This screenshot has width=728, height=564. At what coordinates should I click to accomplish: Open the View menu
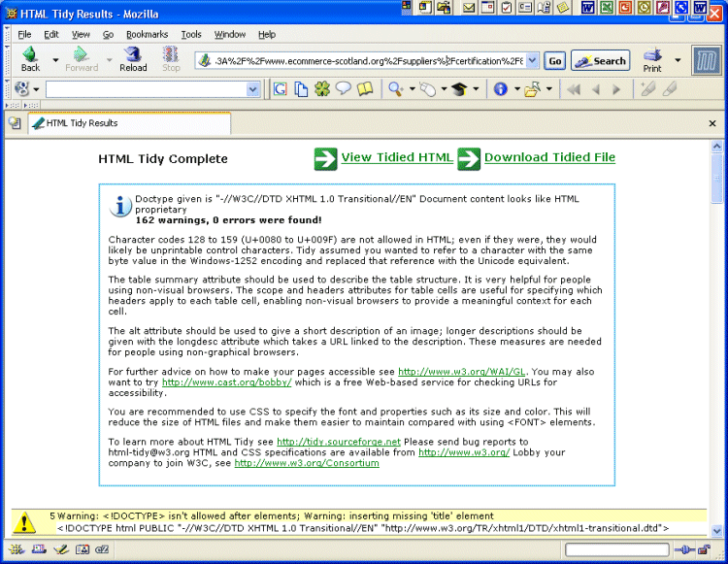(81, 34)
